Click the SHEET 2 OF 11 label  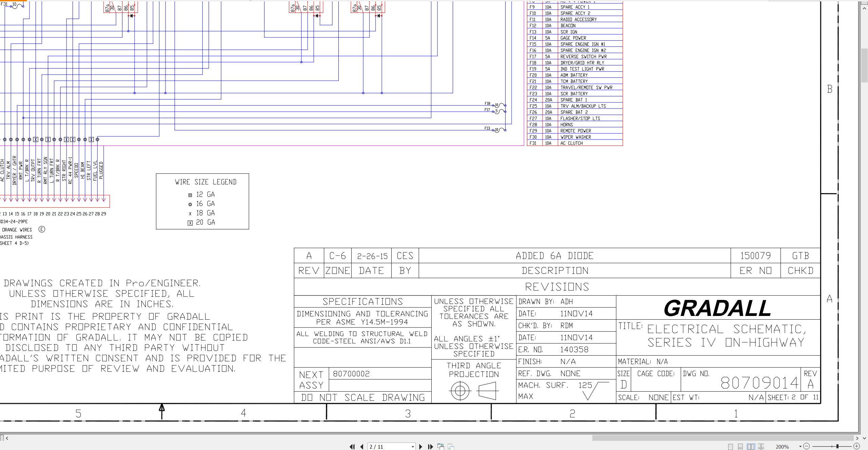click(x=793, y=397)
